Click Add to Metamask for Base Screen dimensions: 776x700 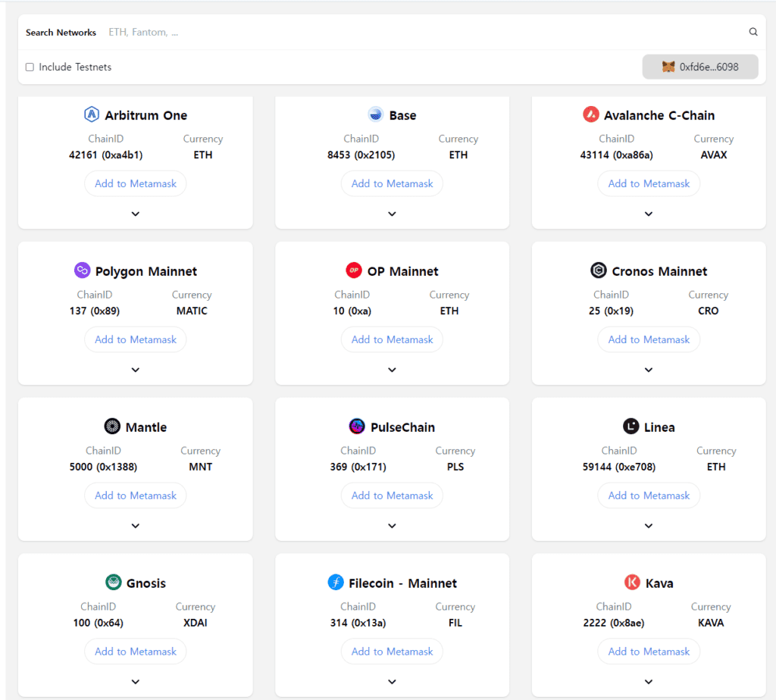[x=392, y=183]
